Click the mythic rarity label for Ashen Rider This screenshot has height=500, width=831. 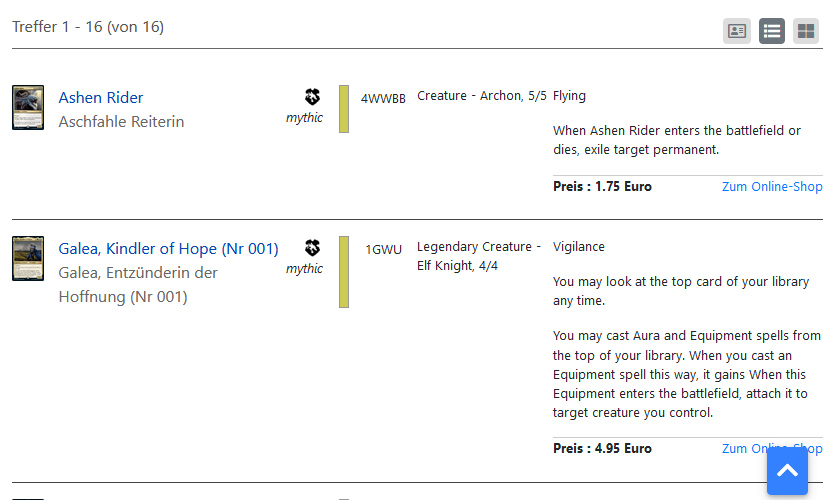pos(304,118)
